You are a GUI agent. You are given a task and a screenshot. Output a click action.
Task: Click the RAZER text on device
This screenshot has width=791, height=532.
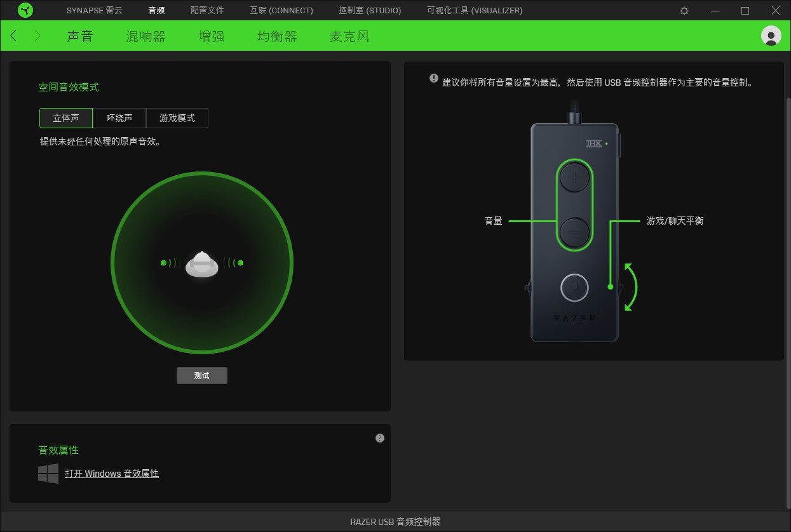pyautogui.click(x=575, y=318)
